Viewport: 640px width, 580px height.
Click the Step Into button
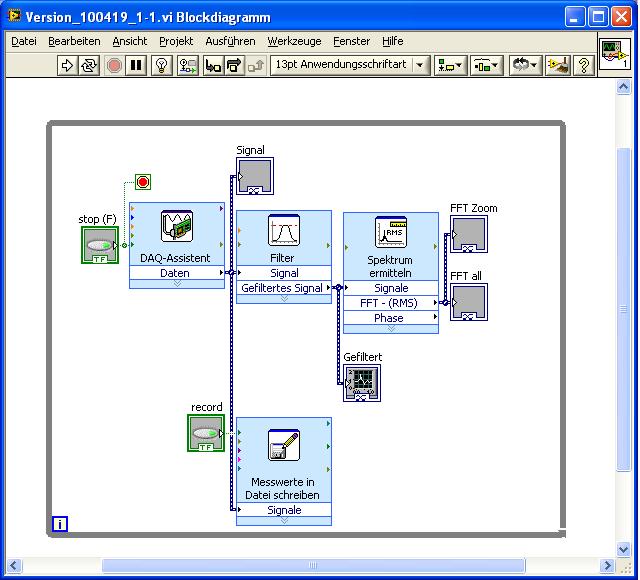(x=213, y=65)
